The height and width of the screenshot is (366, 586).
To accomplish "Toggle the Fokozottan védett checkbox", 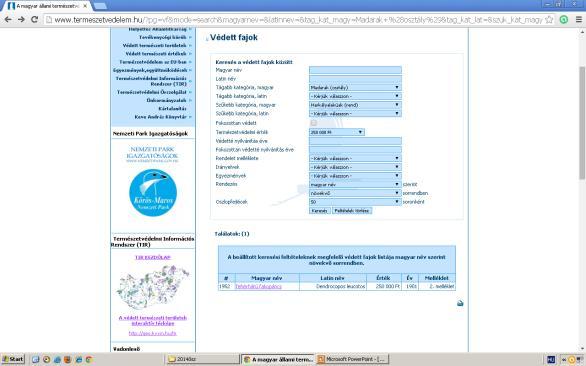I will (x=313, y=123).
